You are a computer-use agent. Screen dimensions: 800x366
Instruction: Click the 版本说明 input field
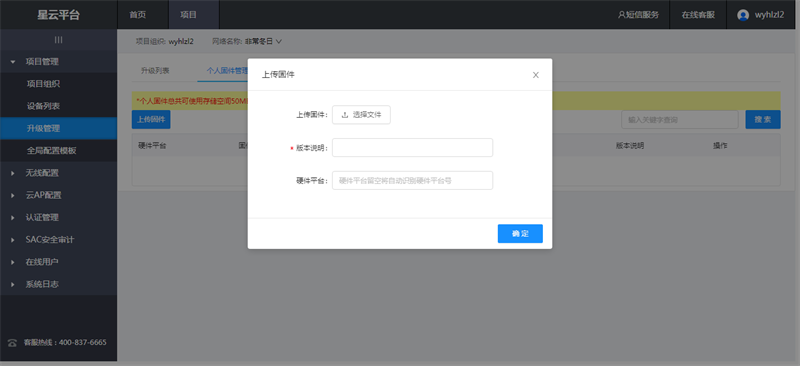412,148
